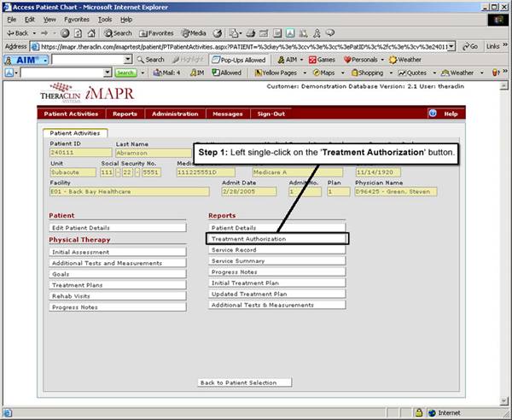This screenshot has height=420, width=512.
Task: Click the blue Help question mark icon
Action: pyautogui.click(x=433, y=113)
